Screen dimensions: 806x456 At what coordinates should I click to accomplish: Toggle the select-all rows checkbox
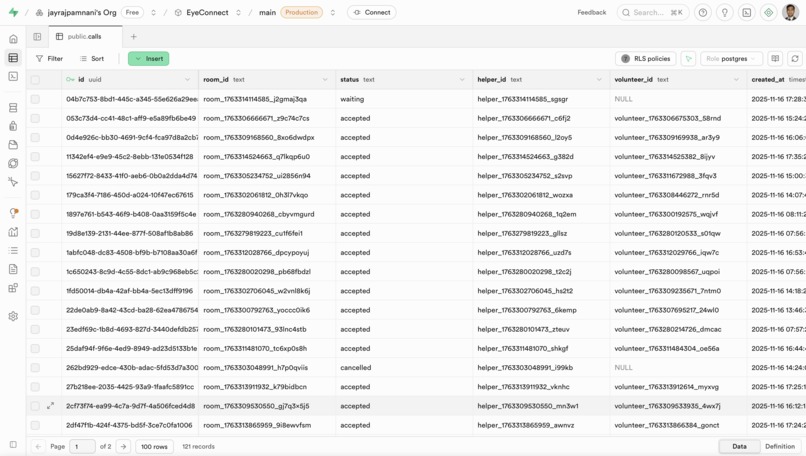(35, 80)
